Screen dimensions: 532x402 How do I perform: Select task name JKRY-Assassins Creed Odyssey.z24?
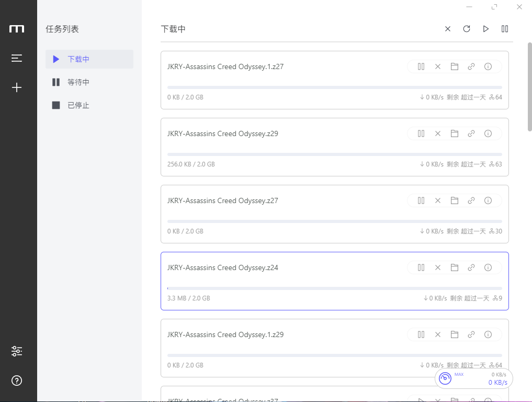[x=222, y=267]
